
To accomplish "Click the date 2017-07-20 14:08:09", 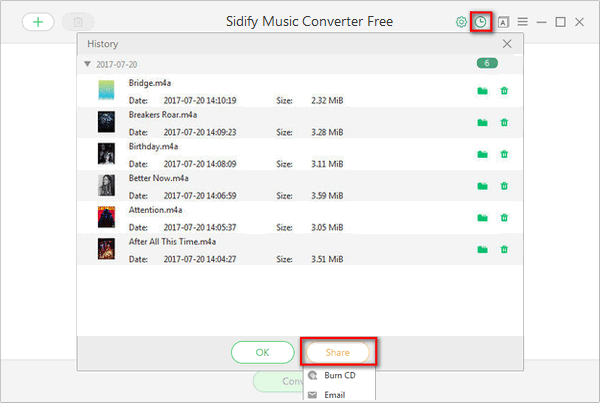I will [x=200, y=164].
